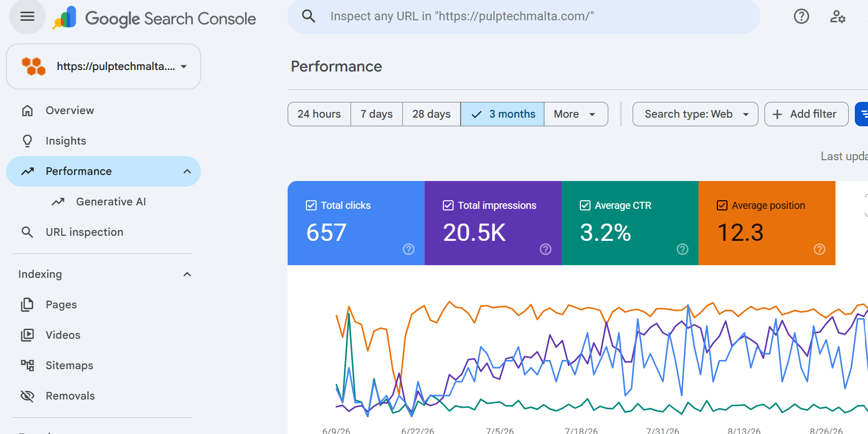Click the 20.5K total impressions value
The height and width of the screenshot is (434, 868).
474,233
